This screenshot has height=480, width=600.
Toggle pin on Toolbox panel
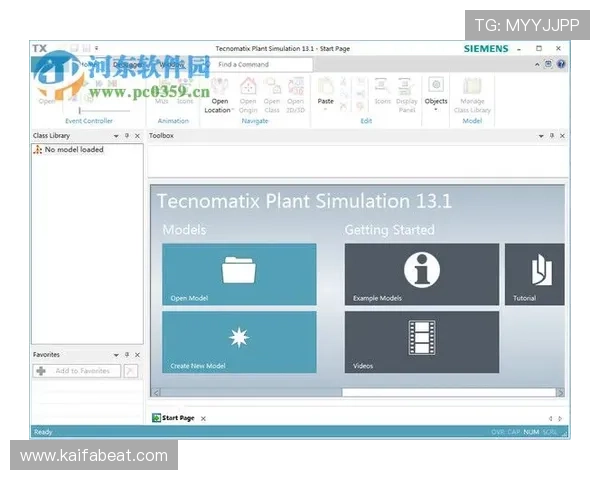pos(551,135)
